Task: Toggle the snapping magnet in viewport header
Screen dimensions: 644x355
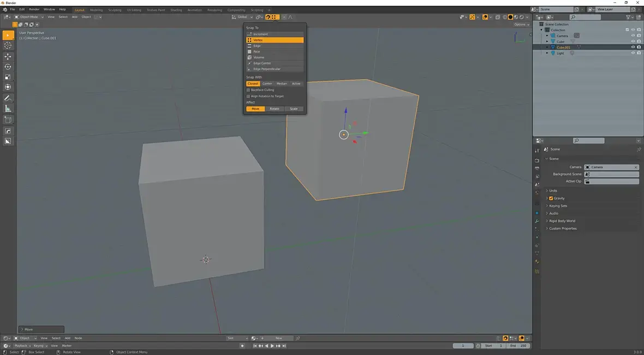Action: point(268,17)
